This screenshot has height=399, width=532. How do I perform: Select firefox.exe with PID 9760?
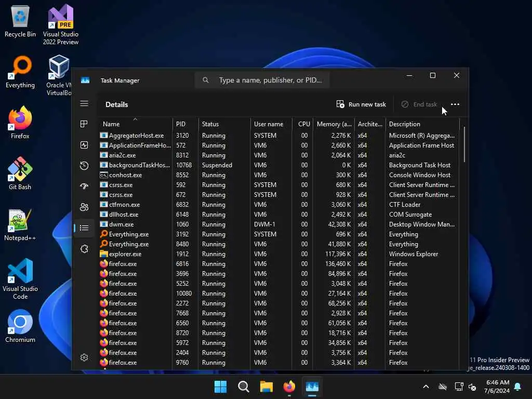[279, 362]
